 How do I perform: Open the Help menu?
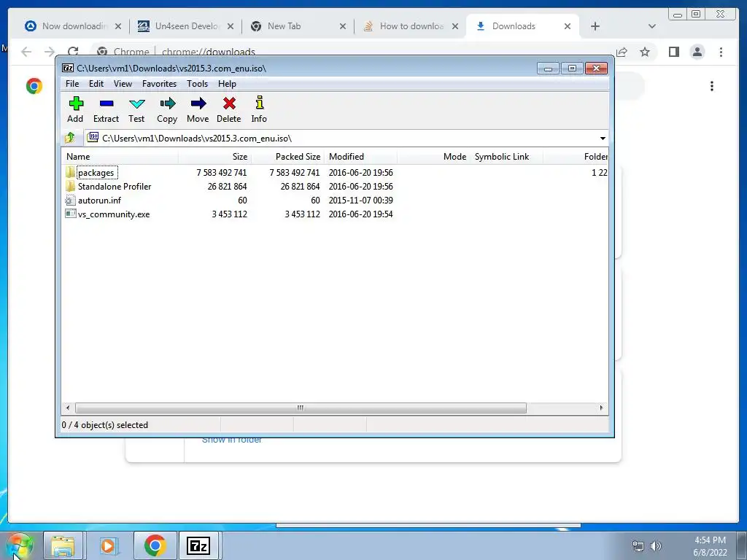pyautogui.click(x=228, y=84)
